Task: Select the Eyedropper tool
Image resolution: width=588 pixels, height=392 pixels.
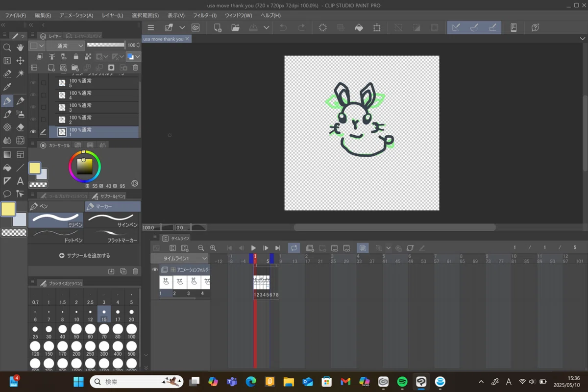Action: coord(7,87)
